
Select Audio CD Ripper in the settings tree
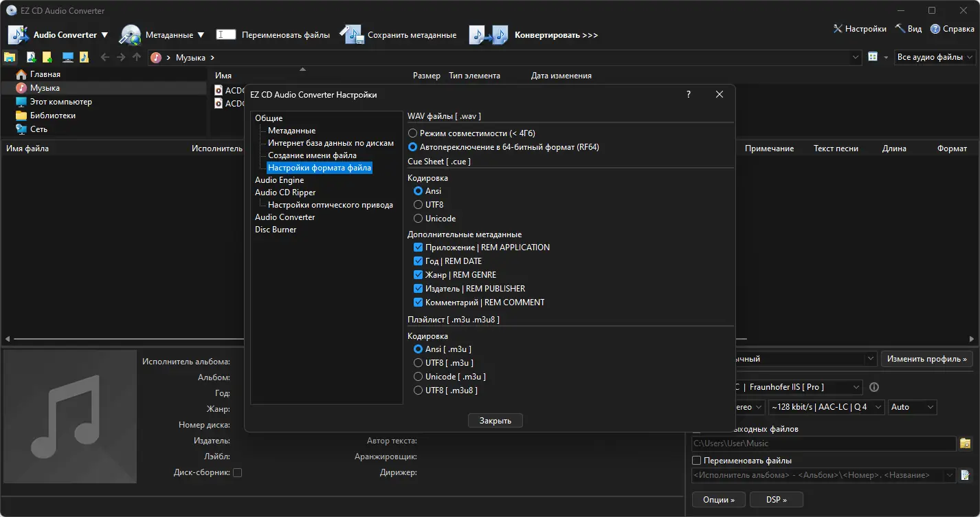tap(285, 192)
